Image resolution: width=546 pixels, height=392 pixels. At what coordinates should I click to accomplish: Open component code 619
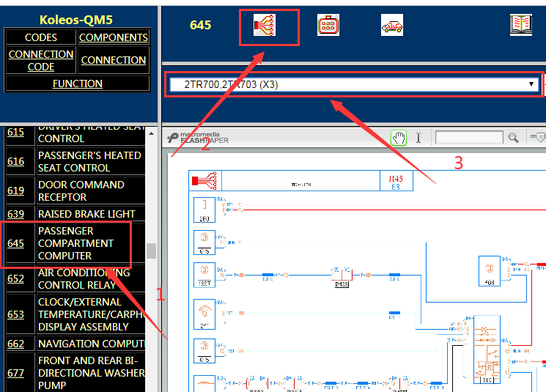(15, 191)
